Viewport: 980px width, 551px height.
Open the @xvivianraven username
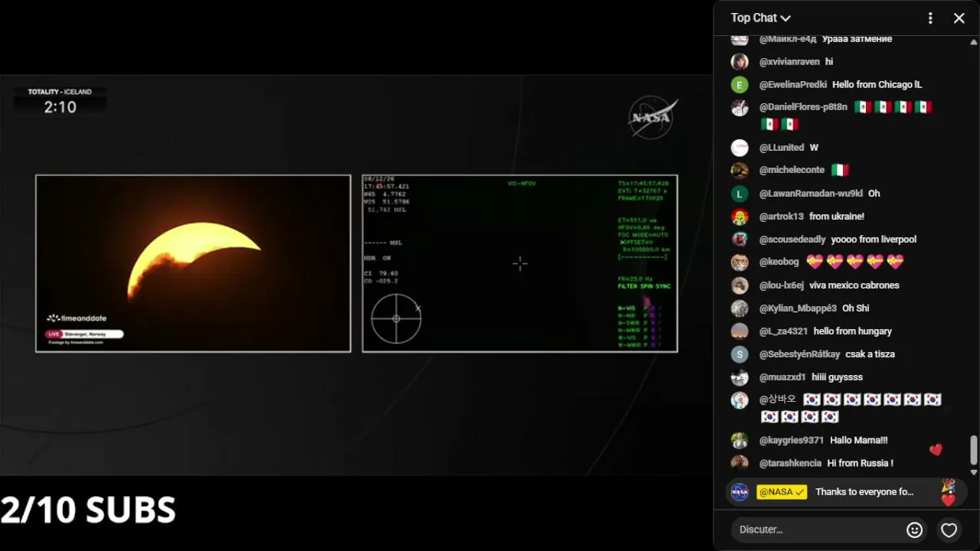pos(789,62)
